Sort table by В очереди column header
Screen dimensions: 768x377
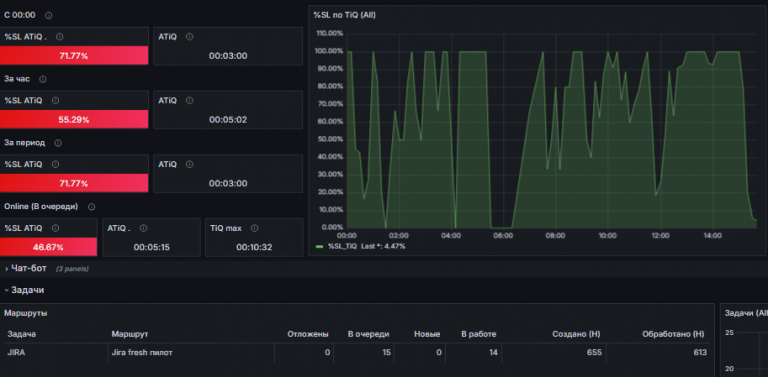[369, 334]
